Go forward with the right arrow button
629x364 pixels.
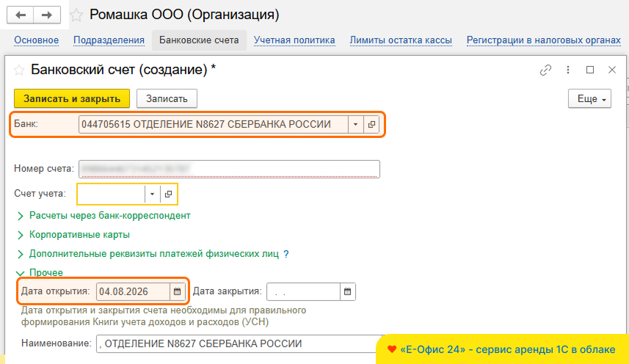click(47, 15)
